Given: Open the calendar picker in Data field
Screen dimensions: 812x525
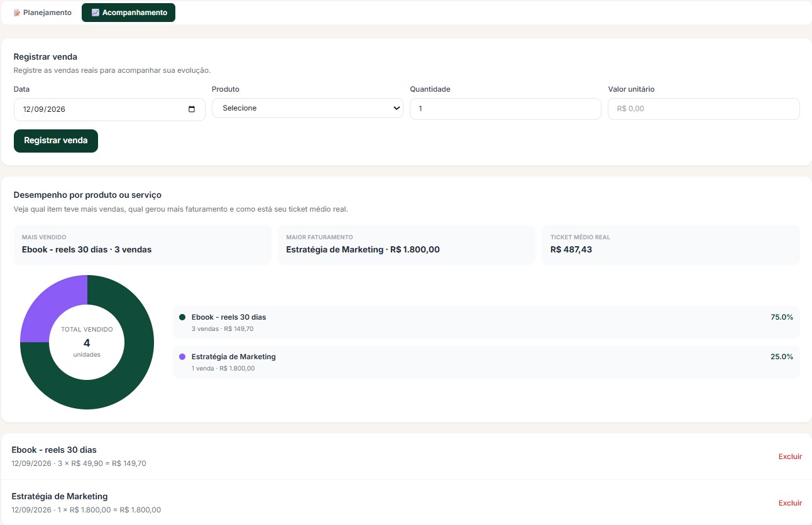Looking at the screenshot, I should [192, 109].
